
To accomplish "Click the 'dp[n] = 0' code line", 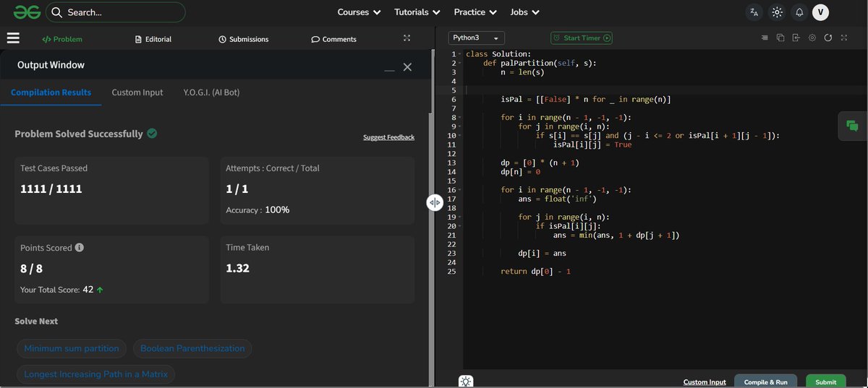I will (520, 172).
